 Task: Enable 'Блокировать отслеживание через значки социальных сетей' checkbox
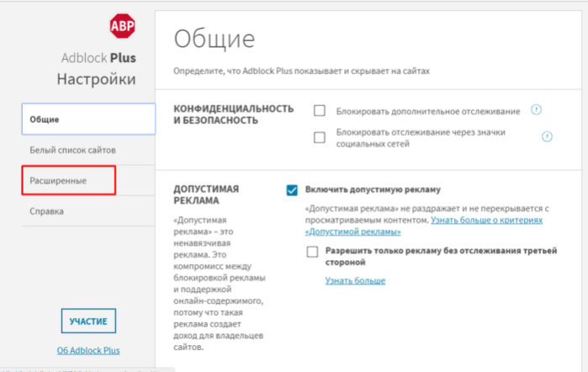click(x=320, y=137)
